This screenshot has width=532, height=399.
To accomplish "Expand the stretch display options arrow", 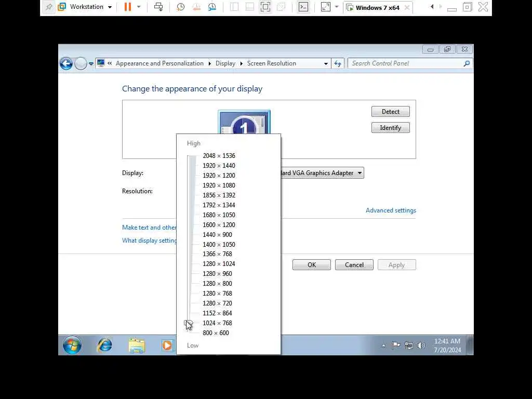I will [337, 7].
